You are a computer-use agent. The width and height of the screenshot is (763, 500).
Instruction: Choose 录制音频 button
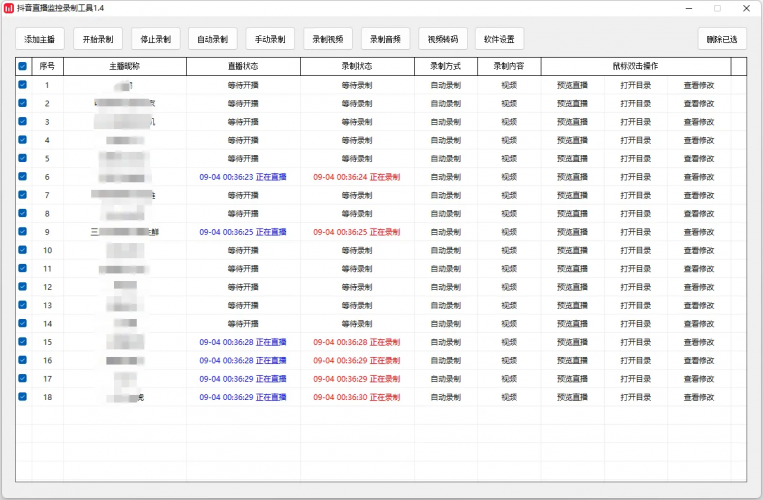(x=385, y=39)
